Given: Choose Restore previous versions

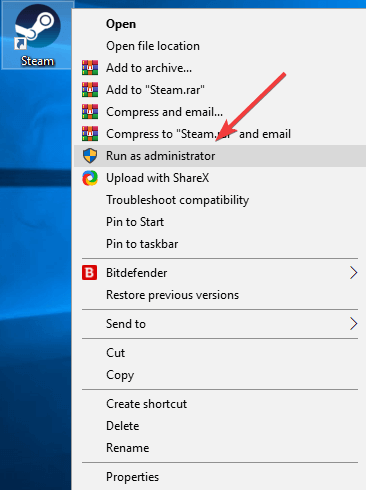Looking at the screenshot, I should point(220,295).
